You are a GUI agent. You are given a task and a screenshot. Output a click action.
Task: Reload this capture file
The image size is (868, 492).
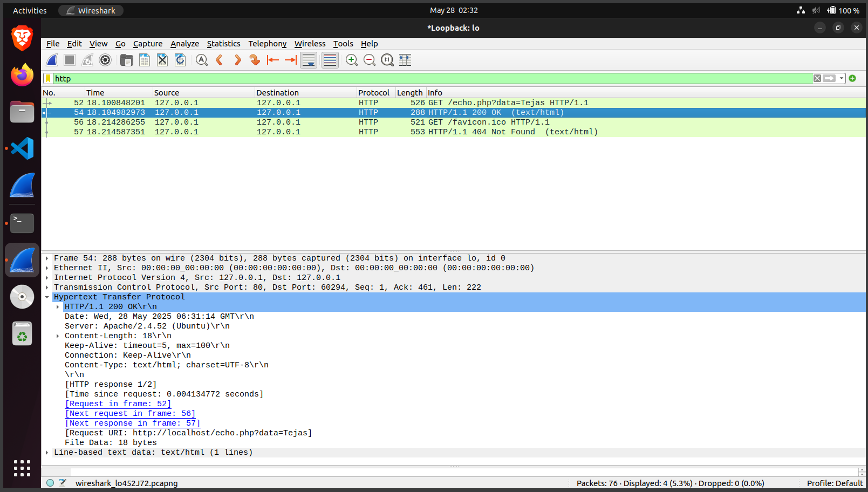[180, 60]
